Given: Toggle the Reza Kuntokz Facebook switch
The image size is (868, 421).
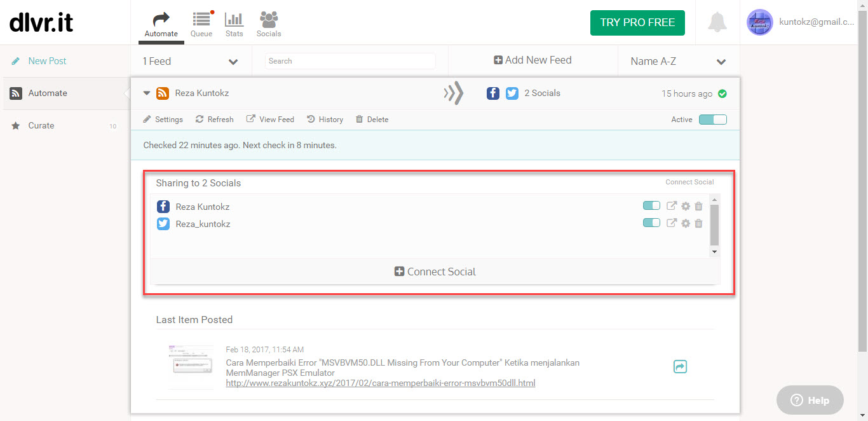Looking at the screenshot, I should pos(651,205).
